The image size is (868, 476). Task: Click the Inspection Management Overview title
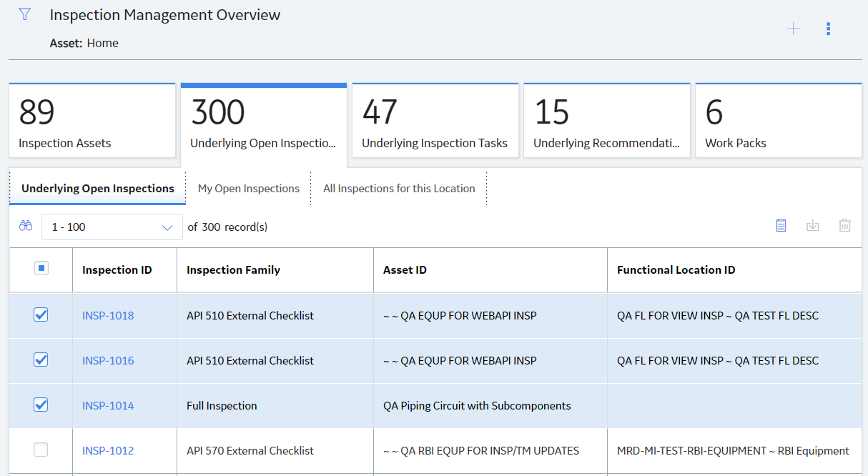tap(165, 15)
